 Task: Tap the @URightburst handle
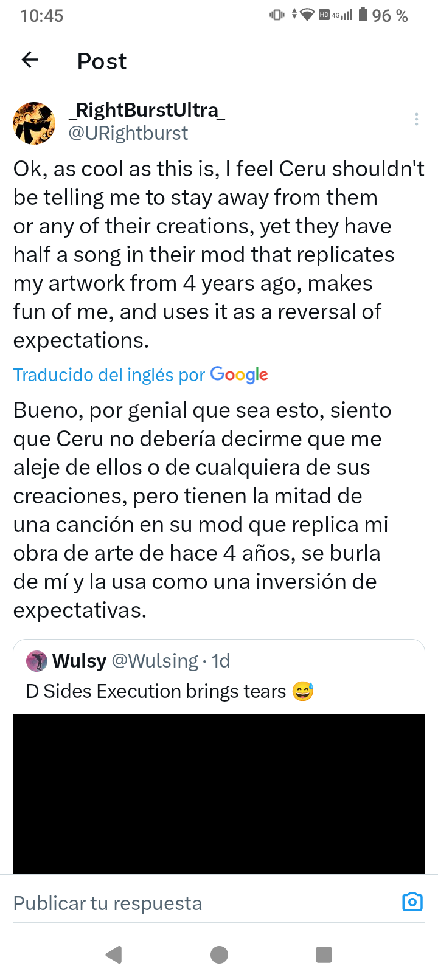click(x=128, y=133)
